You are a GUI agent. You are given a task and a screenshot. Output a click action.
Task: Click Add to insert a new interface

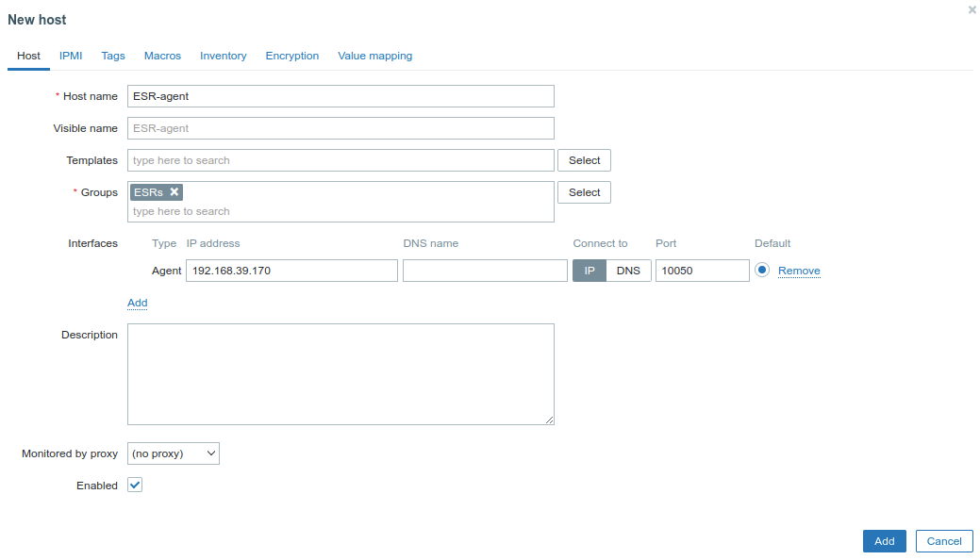coord(137,303)
